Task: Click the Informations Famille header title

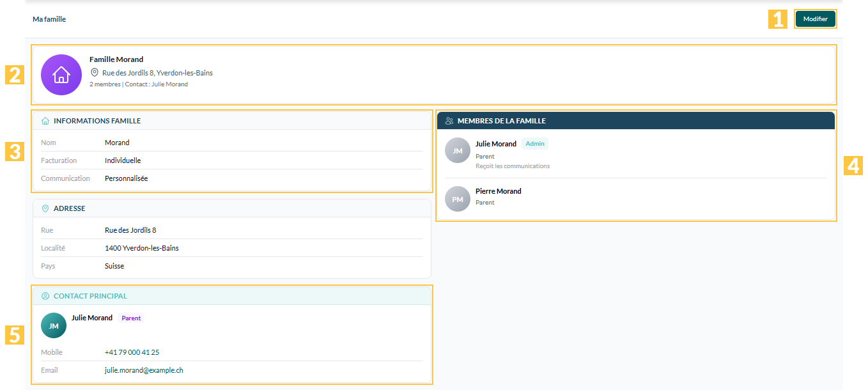Action: (97, 121)
